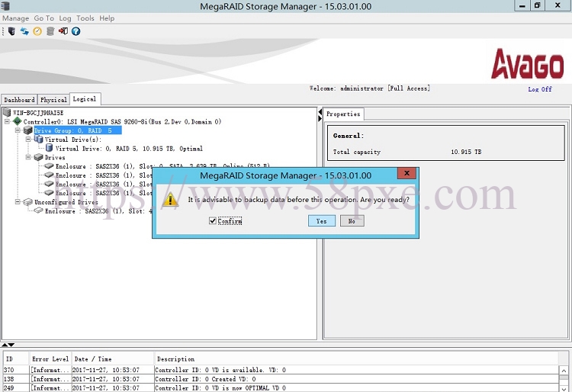Select the Logical tab
This screenshot has height=392, width=572.
[85, 99]
